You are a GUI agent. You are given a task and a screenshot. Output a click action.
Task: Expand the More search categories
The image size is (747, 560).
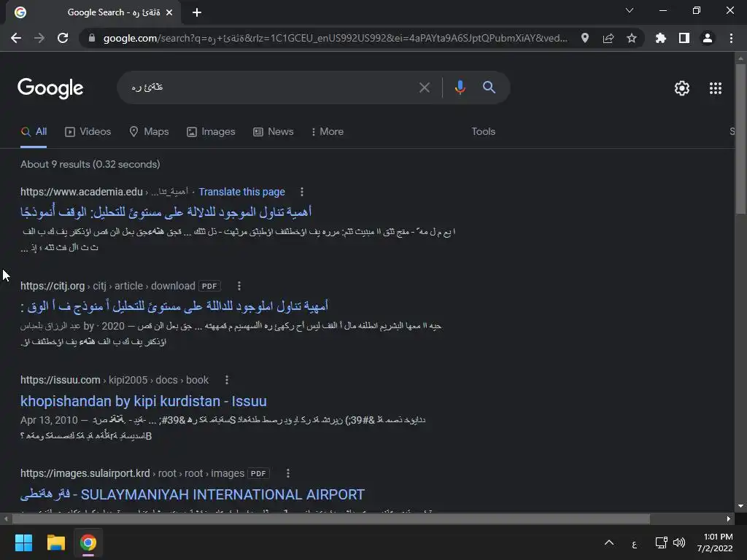pyautogui.click(x=327, y=132)
